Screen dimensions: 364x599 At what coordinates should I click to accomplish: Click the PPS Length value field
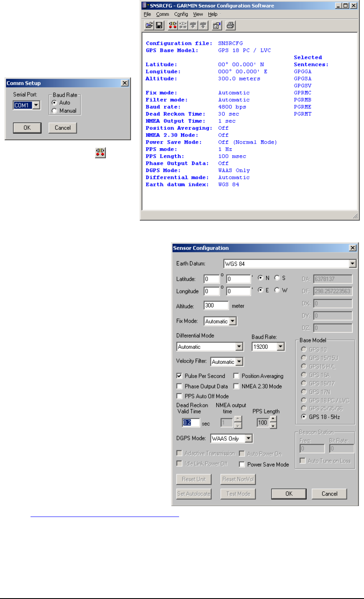[263, 422]
